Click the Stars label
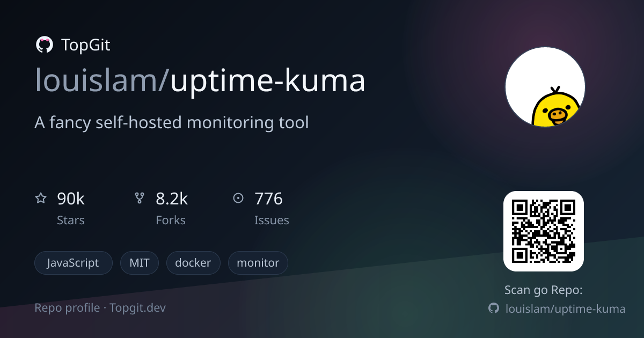The width and height of the screenshot is (644, 338). click(x=71, y=221)
